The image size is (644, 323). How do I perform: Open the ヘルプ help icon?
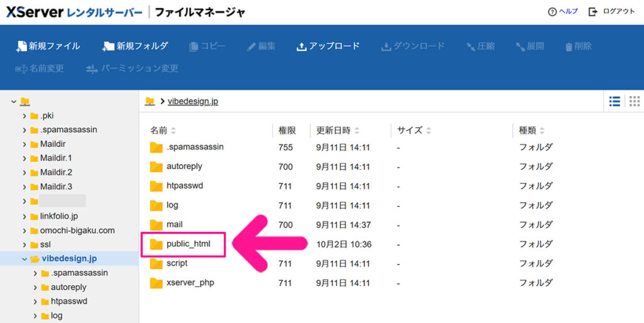(552, 11)
